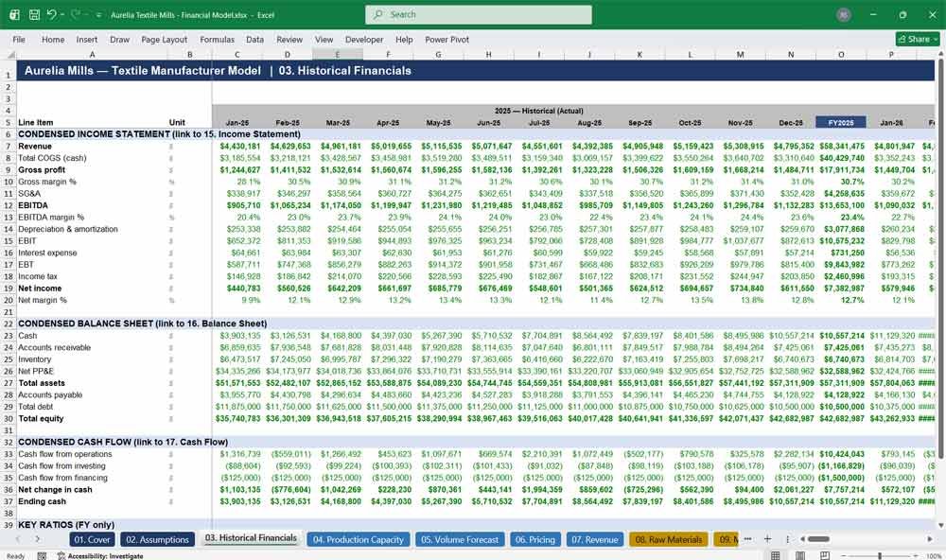Click the search magnifier icon
946x560 pixels.
pyautogui.click(x=377, y=14)
